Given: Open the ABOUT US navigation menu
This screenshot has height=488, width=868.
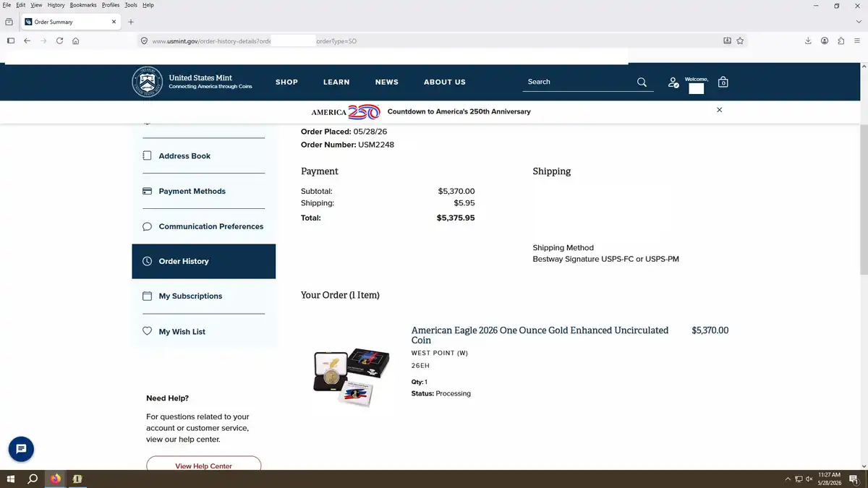Looking at the screenshot, I should pos(445,82).
